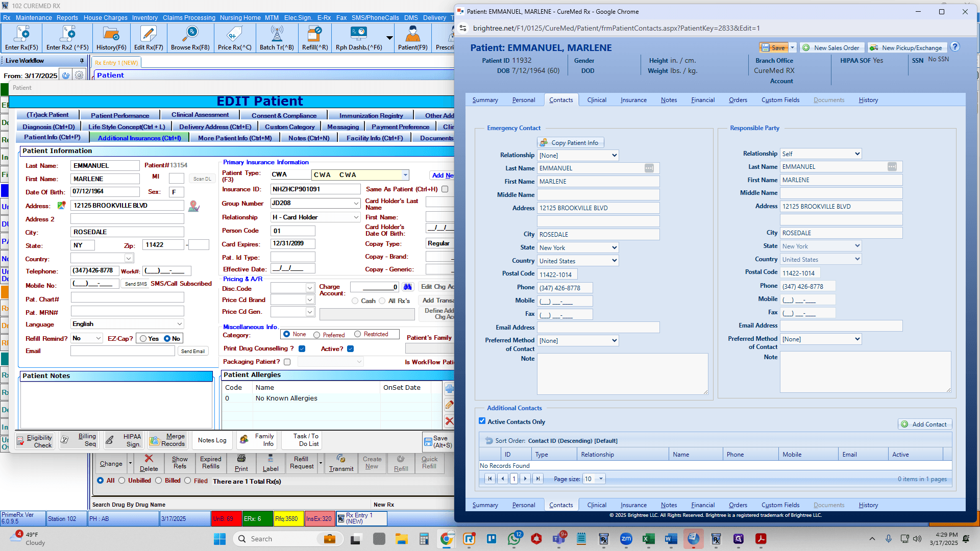Go to first page of contacts grid
980x551 pixels.
click(490, 479)
